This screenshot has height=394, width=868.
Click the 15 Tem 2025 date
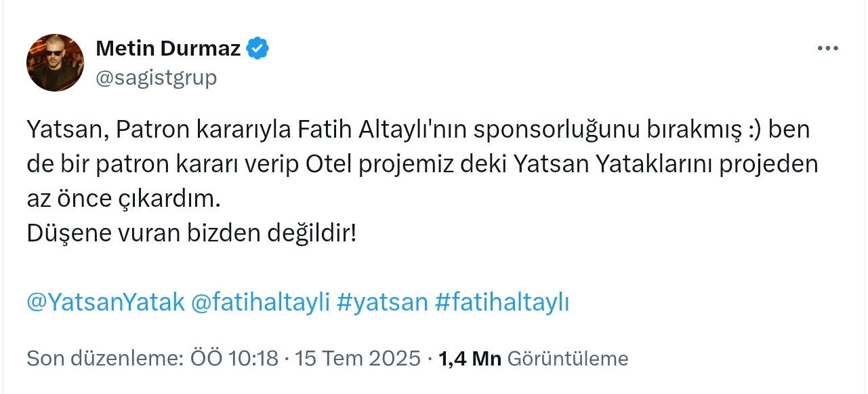click(x=358, y=358)
